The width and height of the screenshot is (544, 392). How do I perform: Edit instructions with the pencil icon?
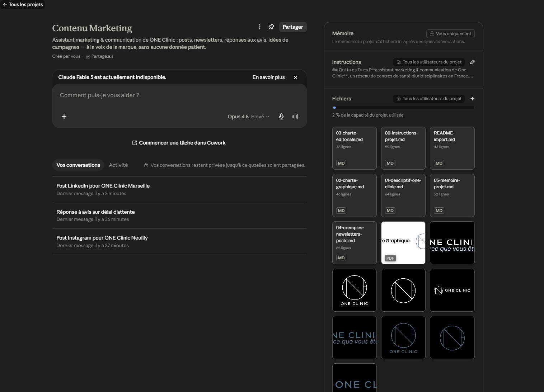tap(472, 62)
